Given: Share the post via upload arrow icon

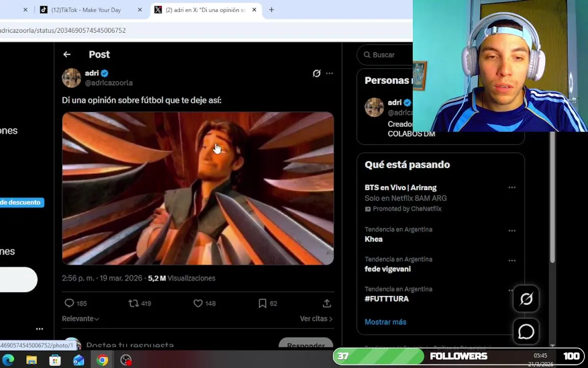Looking at the screenshot, I should click(327, 303).
